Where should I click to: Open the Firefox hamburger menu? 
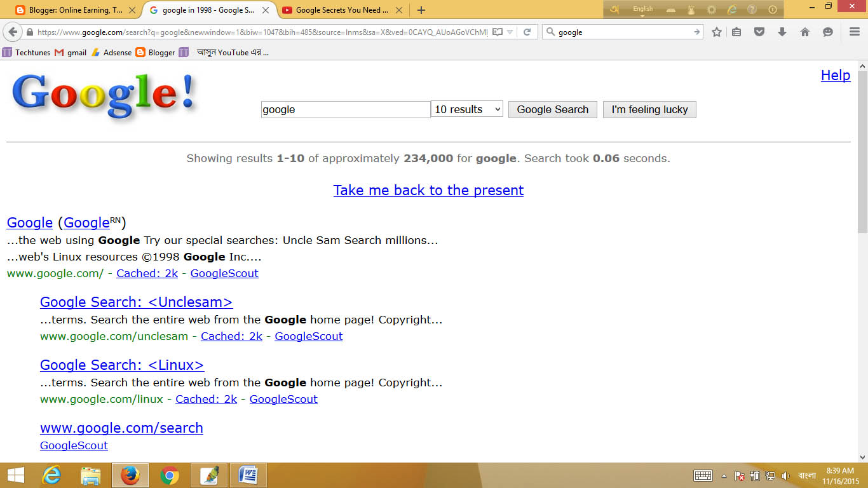[x=855, y=32]
